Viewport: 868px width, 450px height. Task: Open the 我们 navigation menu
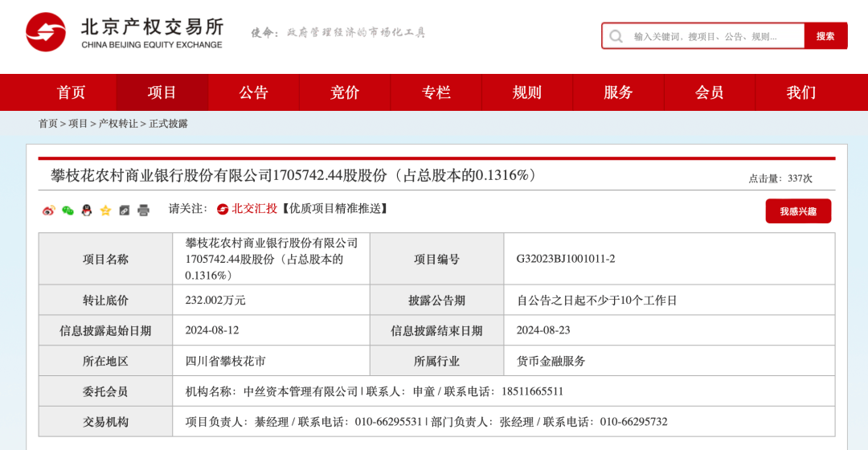(x=801, y=92)
